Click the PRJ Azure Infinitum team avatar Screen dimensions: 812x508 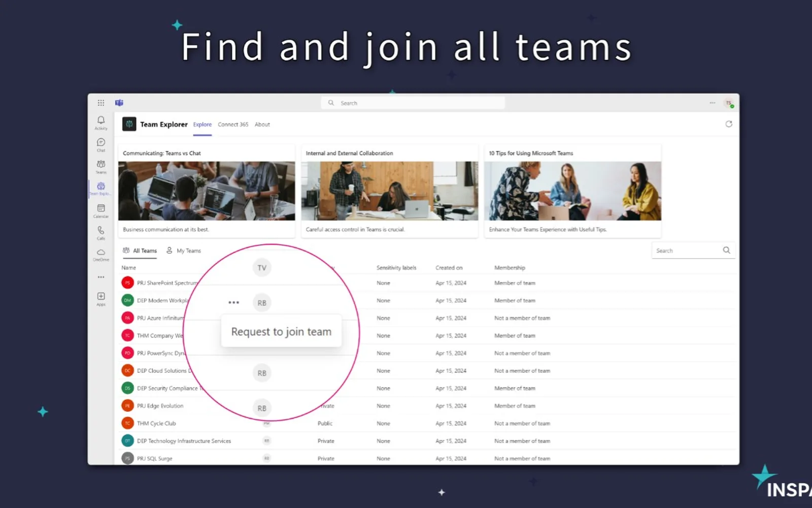click(x=127, y=318)
